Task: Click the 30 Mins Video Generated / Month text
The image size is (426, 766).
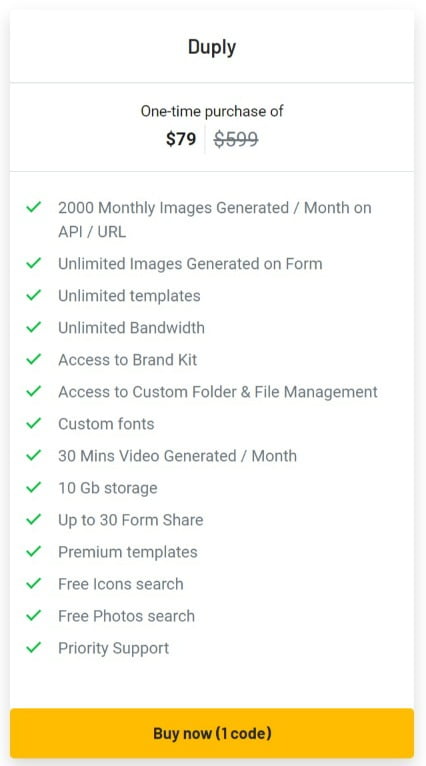Action: pyautogui.click(x=177, y=456)
